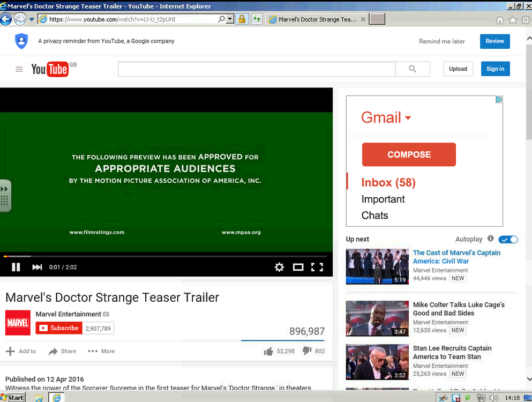Click the Upload button
This screenshot has height=402, width=532.
(458, 69)
